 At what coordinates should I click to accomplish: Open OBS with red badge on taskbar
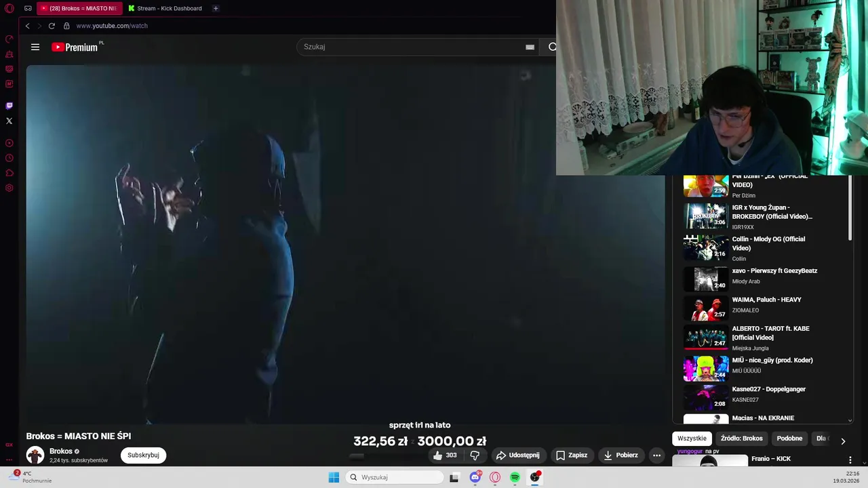(x=535, y=477)
